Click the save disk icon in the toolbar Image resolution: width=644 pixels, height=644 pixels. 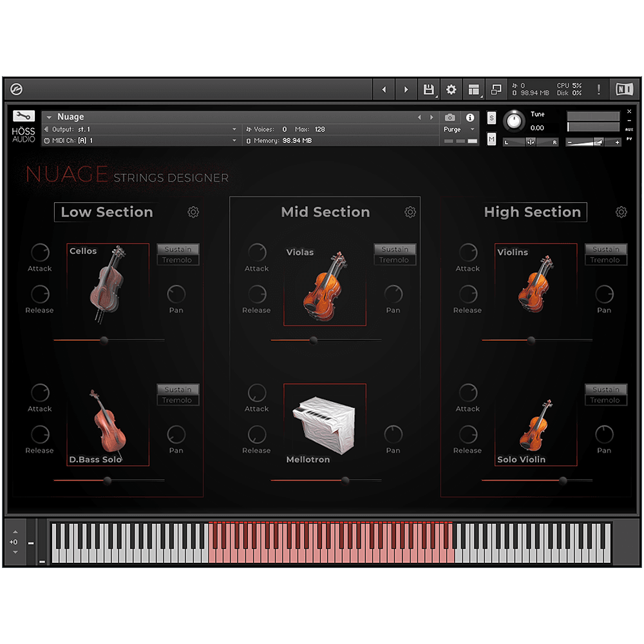428,90
